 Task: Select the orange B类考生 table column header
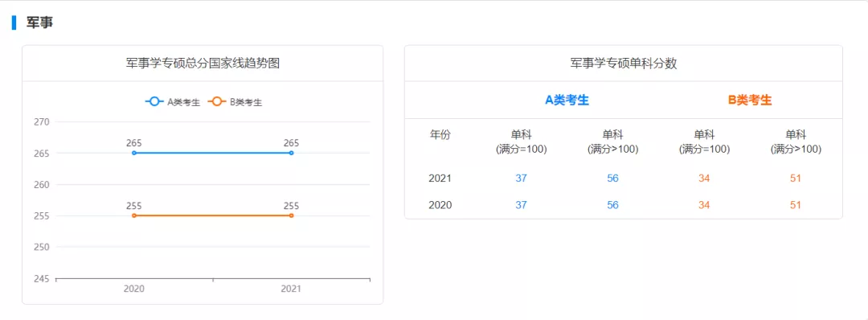(750, 101)
